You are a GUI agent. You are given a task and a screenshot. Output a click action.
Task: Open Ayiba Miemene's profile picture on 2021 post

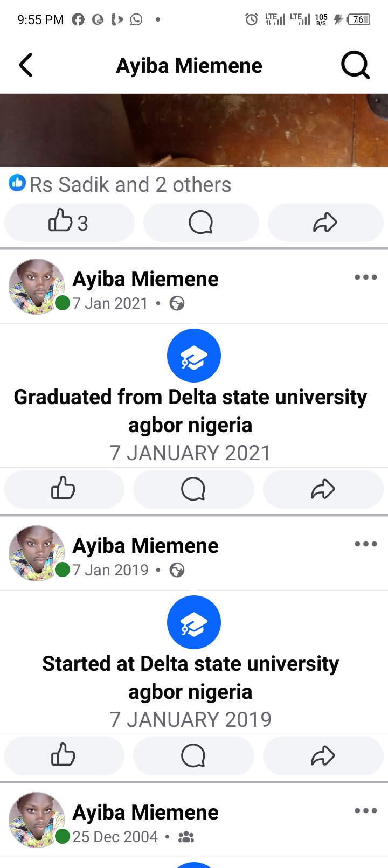37,287
